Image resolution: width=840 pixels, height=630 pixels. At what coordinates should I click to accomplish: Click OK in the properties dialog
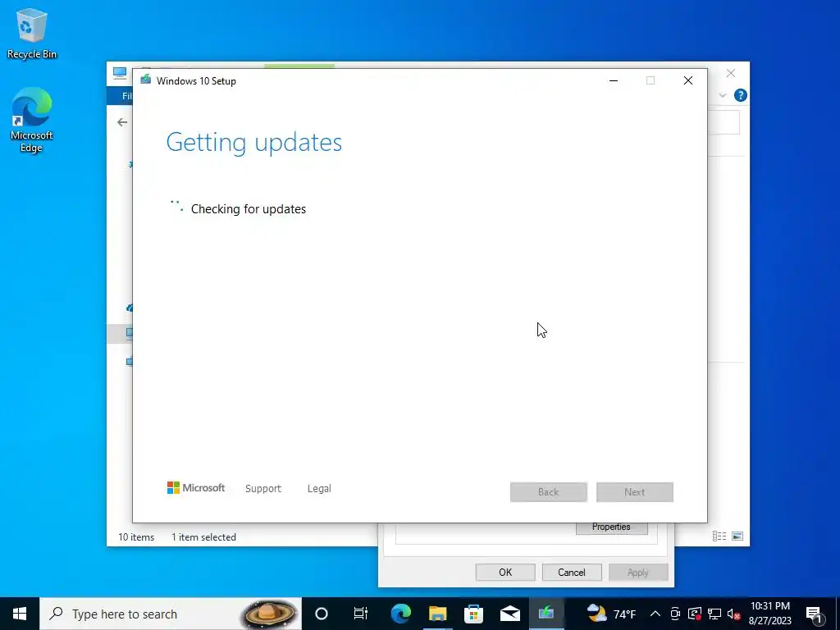505,572
